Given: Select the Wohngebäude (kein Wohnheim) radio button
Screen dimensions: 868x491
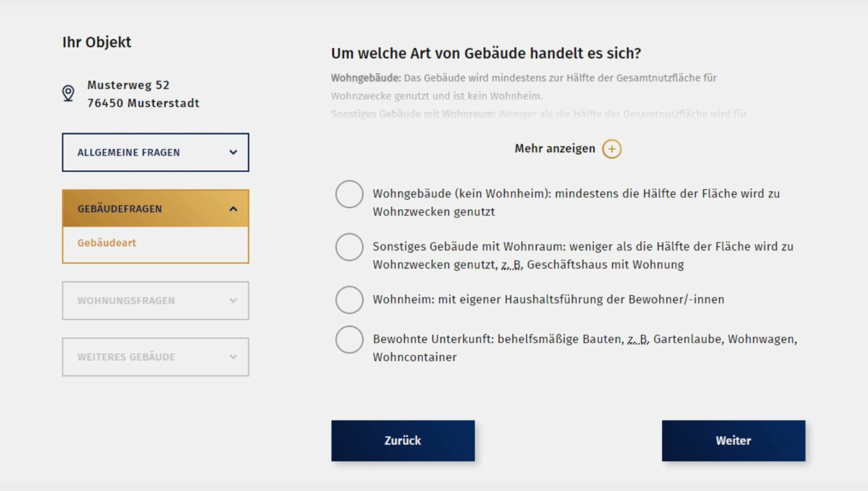Looking at the screenshot, I should pyautogui.click(x=349, y=193).
